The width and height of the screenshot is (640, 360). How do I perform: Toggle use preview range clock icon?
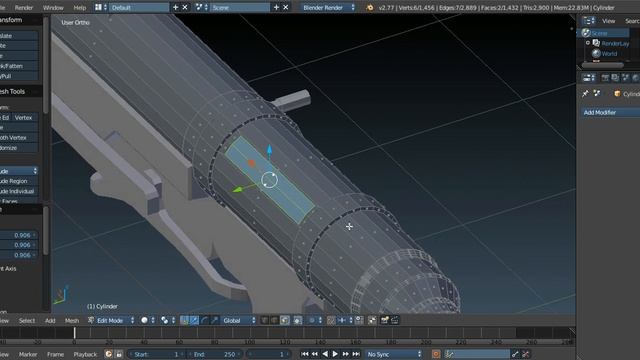click(x=109, y=354)
